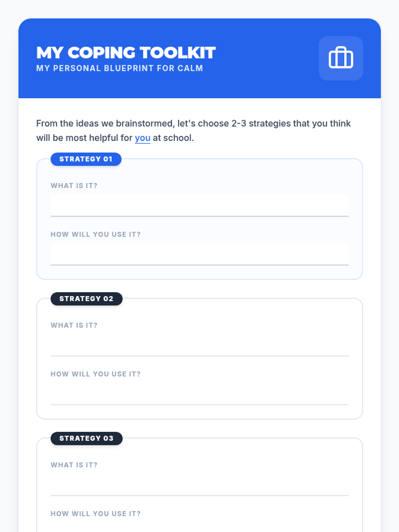Click "My Personal Blueprint for Calm" subtitle

119,68
